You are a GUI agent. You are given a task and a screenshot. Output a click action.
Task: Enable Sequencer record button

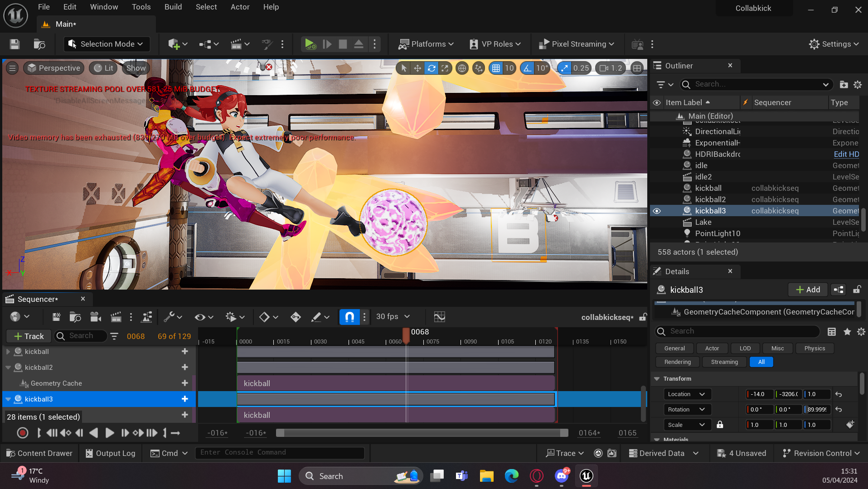[x=22, y=433]
